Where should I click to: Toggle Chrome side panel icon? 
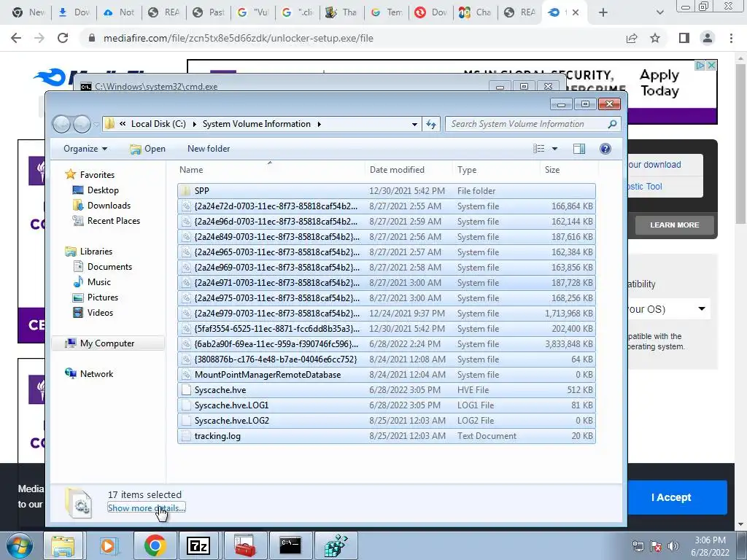(x=684, y=38)
